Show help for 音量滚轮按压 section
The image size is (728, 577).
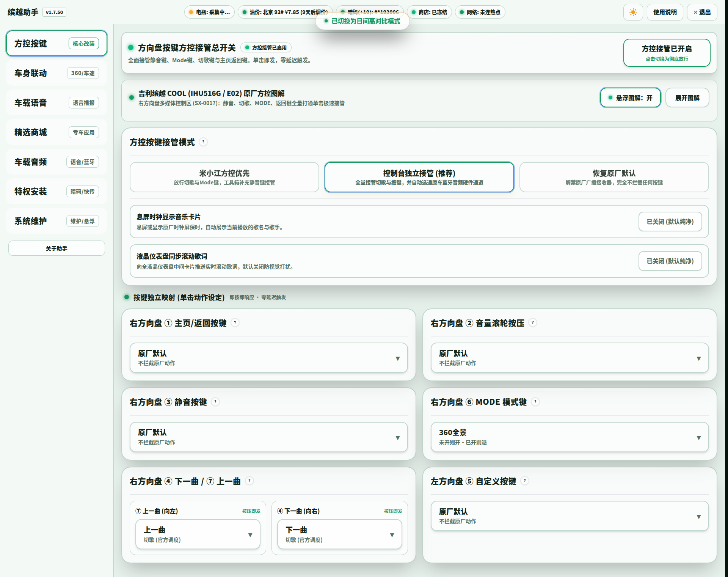point(533,322)
